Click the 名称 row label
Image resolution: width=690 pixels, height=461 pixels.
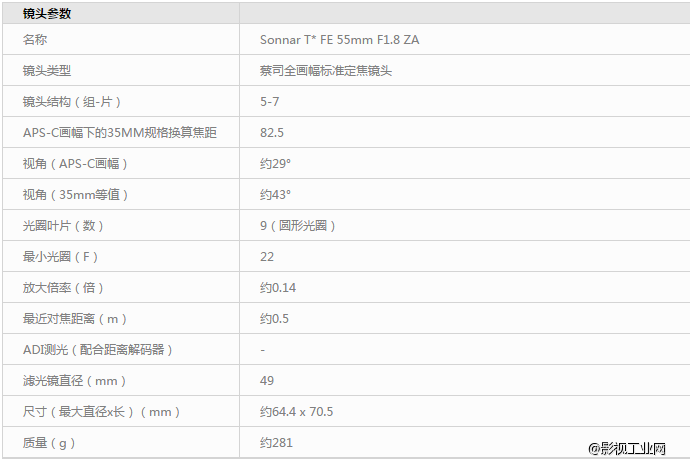(35, 40)
